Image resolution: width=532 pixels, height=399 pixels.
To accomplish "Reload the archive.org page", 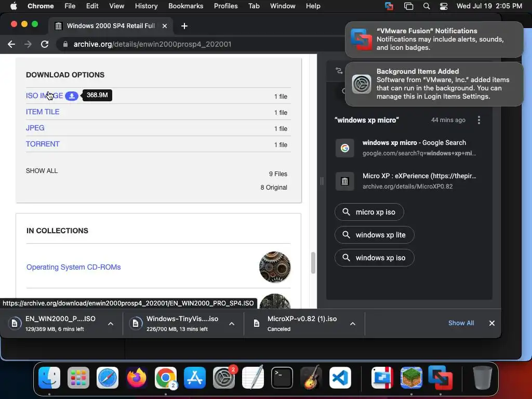I will [x=45, y=44].
